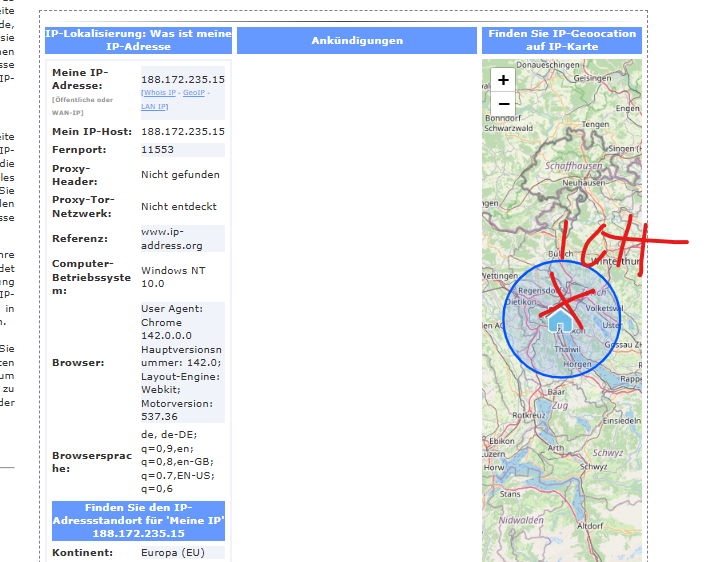710x562 pixels.
Task: Click the Zug label on the map
Action: (x=558, y=407)
